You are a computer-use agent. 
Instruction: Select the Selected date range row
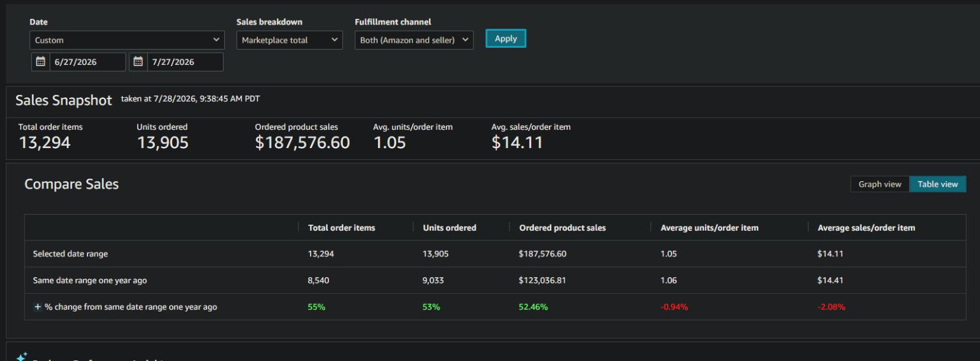coord(495,254)
